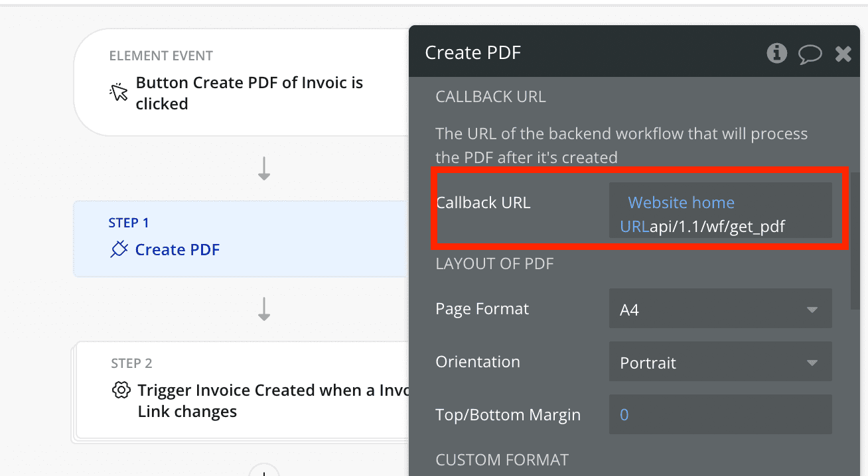Image resolution: width=868 pixels, height=476 pixels.
Task: Click the add-step circle below Step 2
Action: [x=264, y=471]
